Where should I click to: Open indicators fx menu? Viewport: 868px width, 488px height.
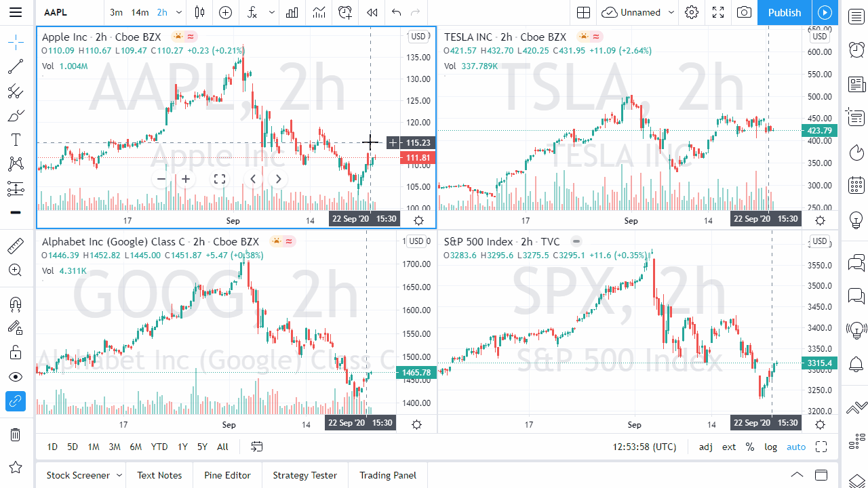coord(252,12)
